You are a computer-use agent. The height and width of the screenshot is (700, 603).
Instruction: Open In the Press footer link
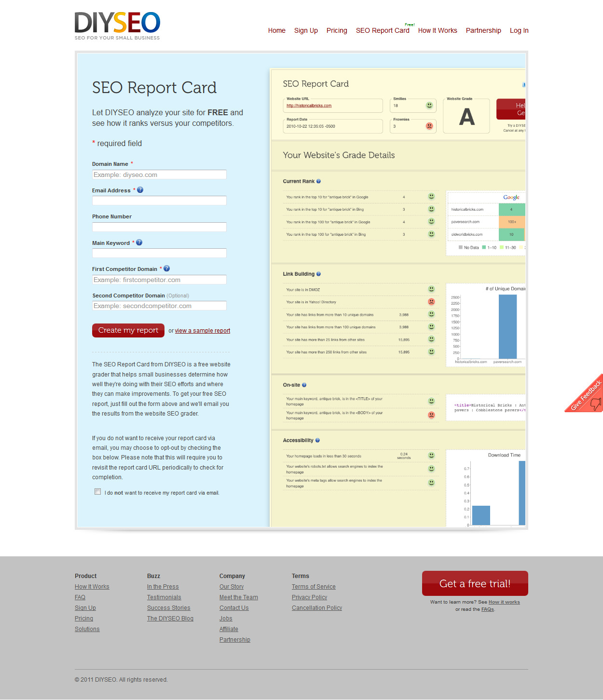[163, 587]
